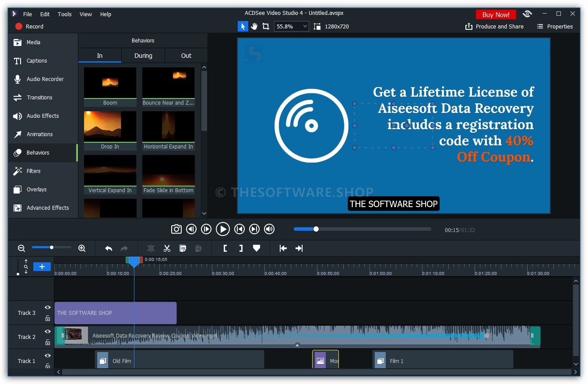Viewport: 588px width, 384px height.
Task: Click the Undo arrow in timeline toolbar
Action: point(109,248)
